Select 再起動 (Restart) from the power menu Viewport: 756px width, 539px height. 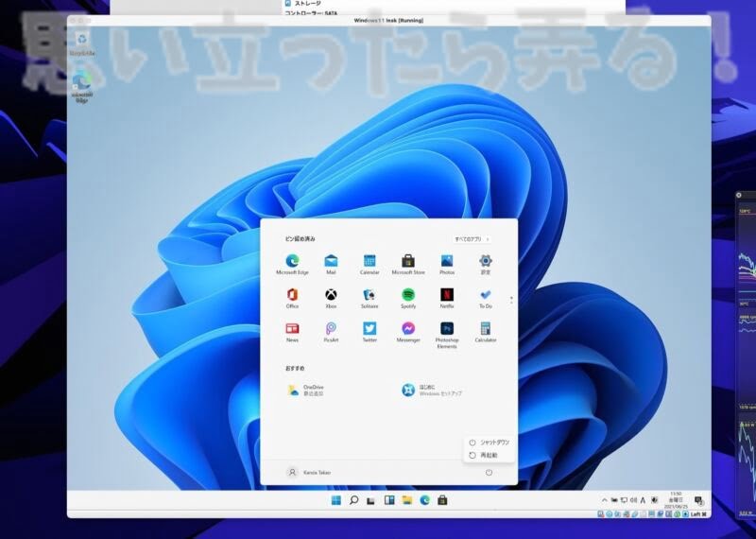tap(490, 456)
